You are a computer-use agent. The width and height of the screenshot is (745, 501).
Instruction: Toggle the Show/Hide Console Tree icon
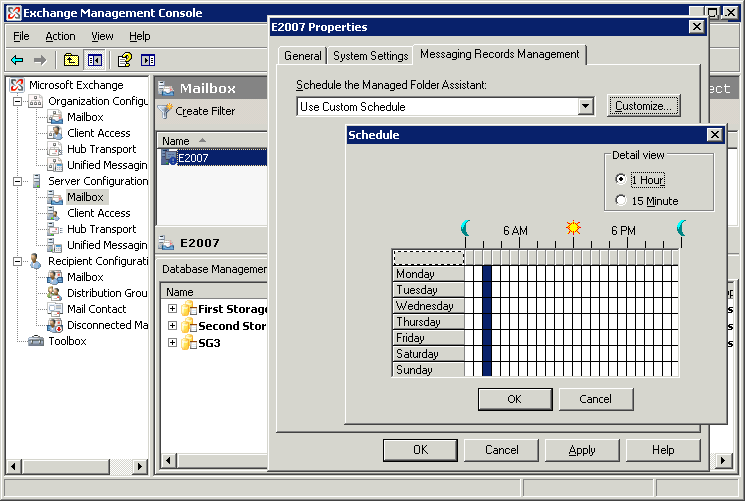pos(95,60)
